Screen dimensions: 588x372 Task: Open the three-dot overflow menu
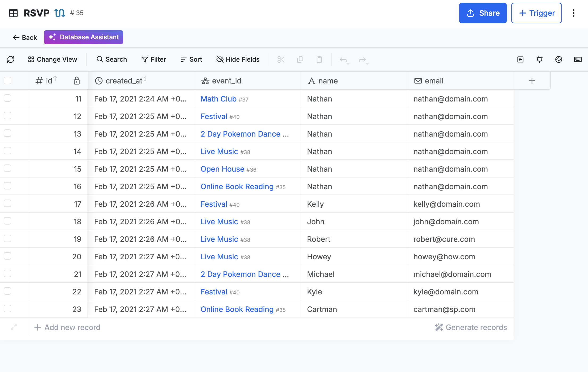[x=573, y=13]
